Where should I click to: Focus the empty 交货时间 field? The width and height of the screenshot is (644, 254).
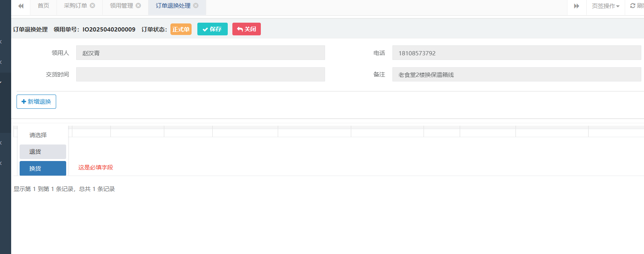[200, 75]
